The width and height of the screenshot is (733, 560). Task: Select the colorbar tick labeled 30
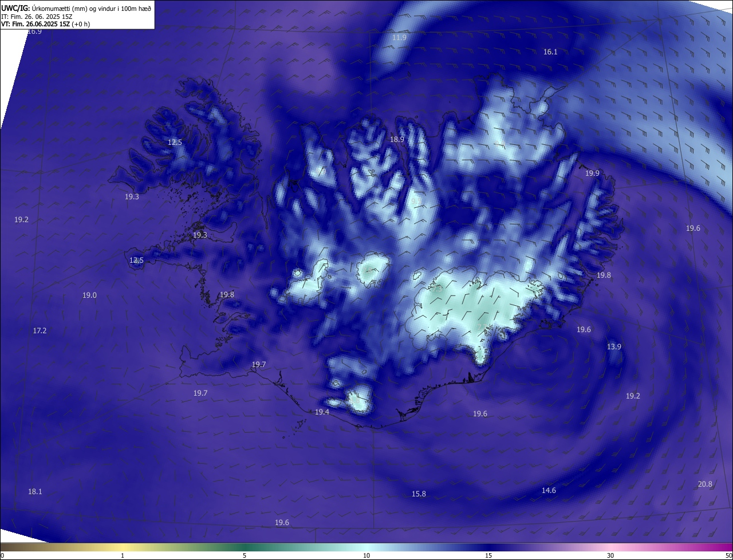pyautogui.click(x=610, y=555)
